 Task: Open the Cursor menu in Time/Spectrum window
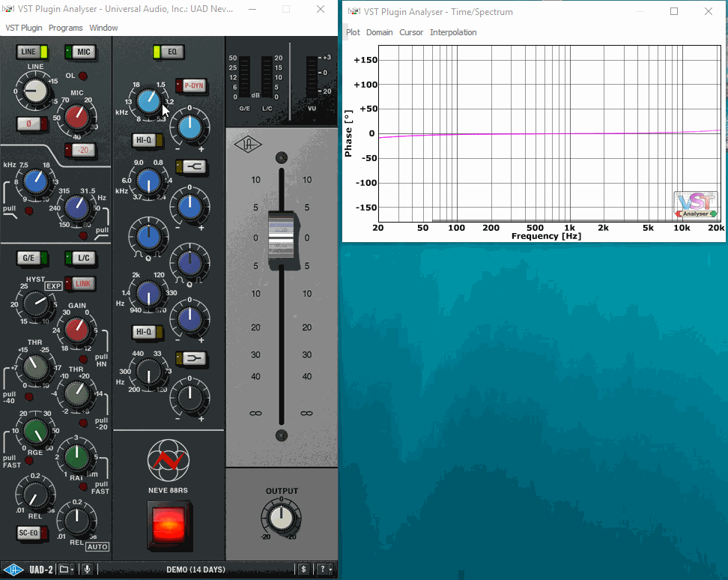[x=411, y=32]
